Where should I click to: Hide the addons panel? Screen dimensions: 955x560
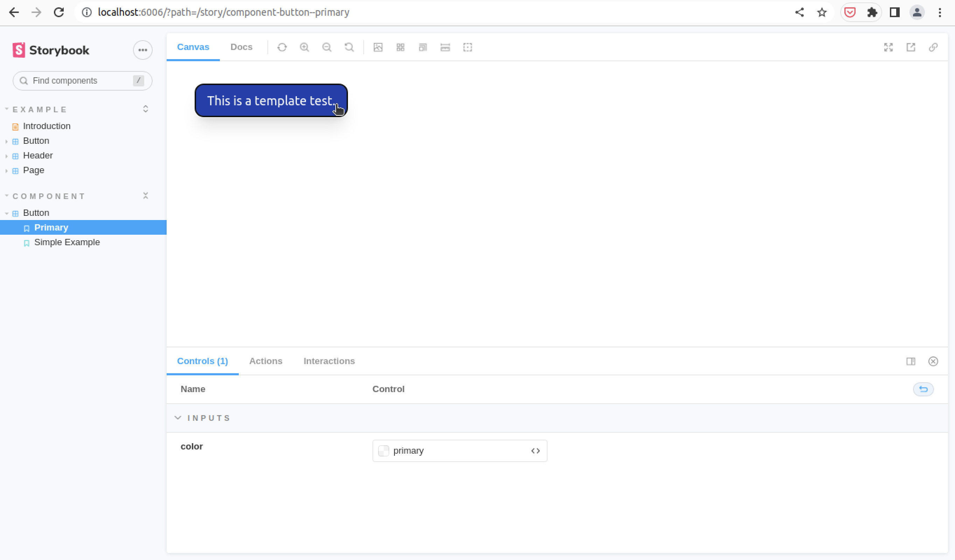933,361
